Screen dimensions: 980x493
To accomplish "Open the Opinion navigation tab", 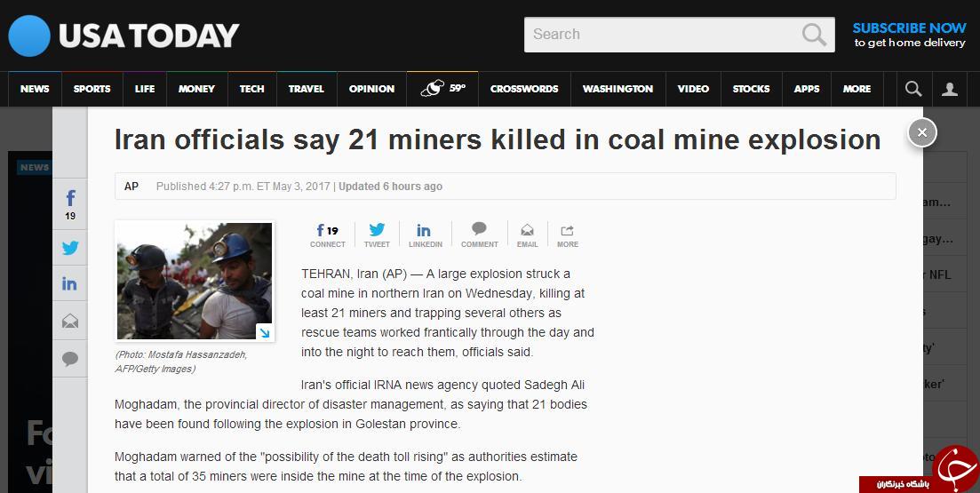I will tap(372, 89).
